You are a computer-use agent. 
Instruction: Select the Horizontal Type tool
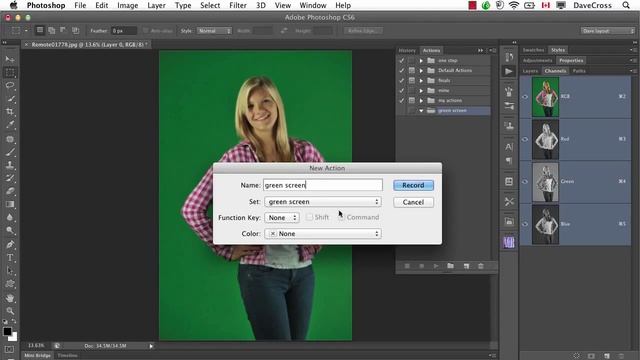point(10,258)
